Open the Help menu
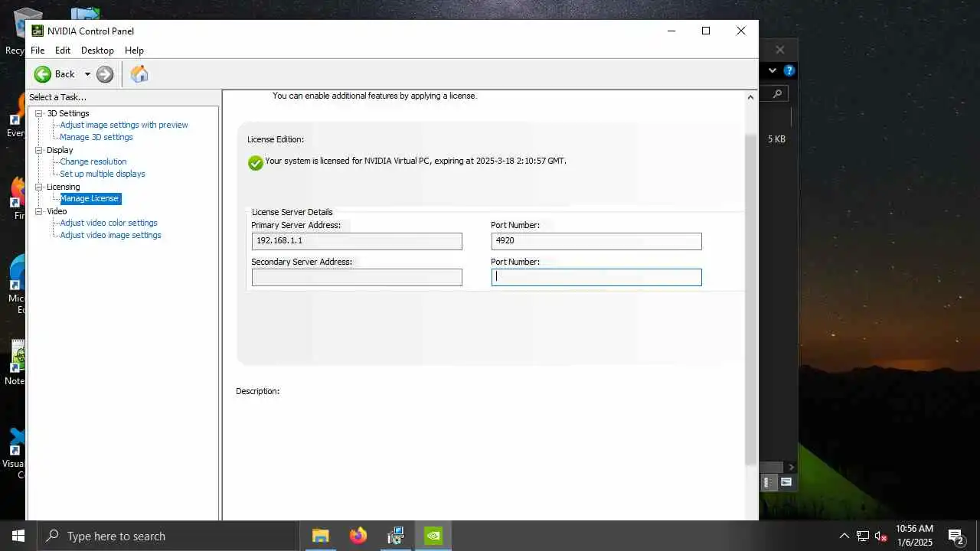Screen dimensions: 980x551 click(134, 51)
